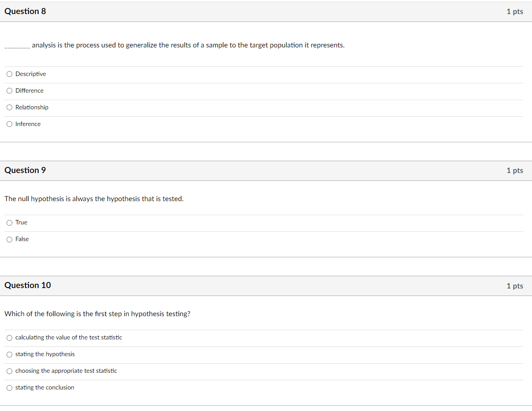The width and height of the screenshot is (532, 411).
Task: Click Question 10 points label
Action: click(515, 286)
